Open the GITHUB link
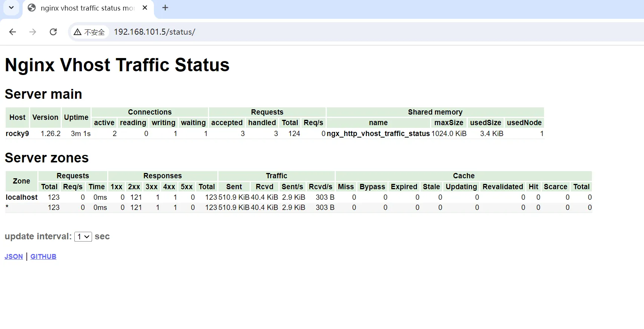The image size is (644, 329). pos(43,257)
